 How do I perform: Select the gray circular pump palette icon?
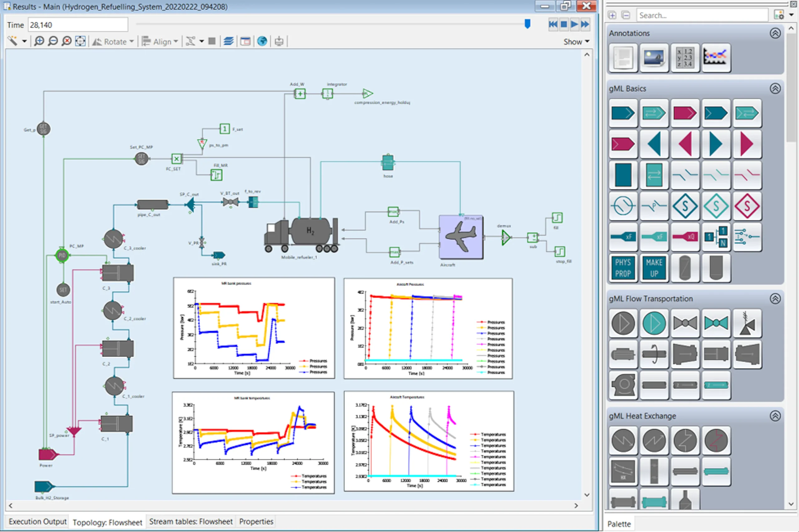pyautogui.click(x=623, y=323)
